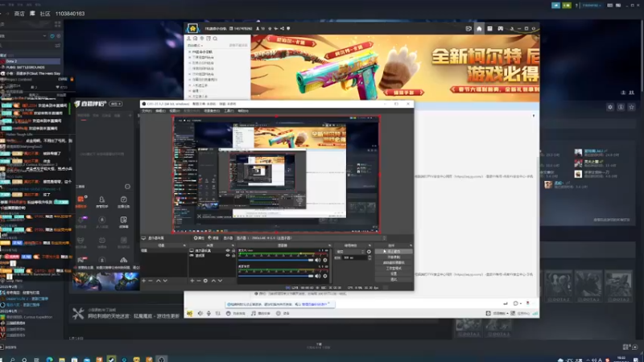Open the Scene Collection menu in OBS
The height and width of the screenshot is (362, 644).
[213, 111]
